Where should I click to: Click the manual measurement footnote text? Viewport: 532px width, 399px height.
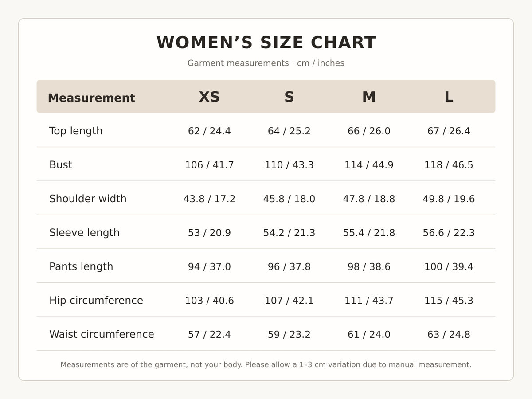(266, 364)
